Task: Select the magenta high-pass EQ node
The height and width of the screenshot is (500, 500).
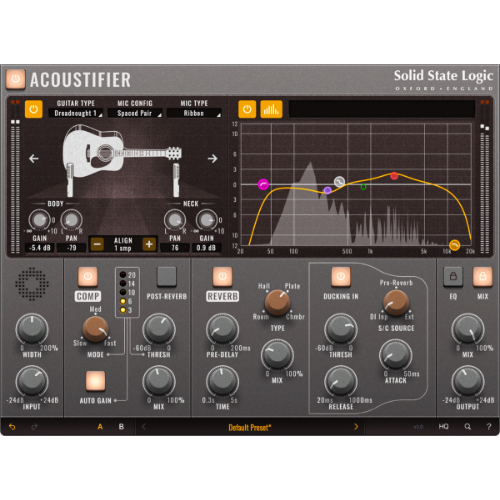Action: pos(263,184)
